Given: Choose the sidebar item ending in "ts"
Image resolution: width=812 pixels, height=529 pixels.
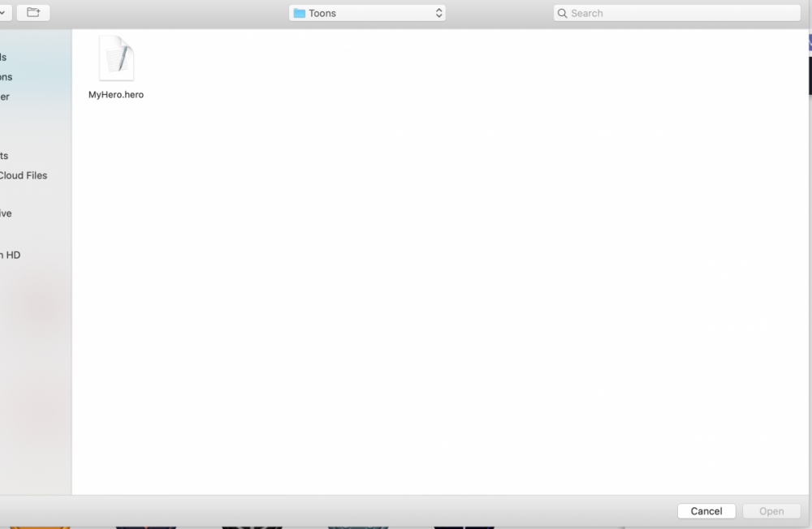Looking at the screenshot, I should [4, 156].
